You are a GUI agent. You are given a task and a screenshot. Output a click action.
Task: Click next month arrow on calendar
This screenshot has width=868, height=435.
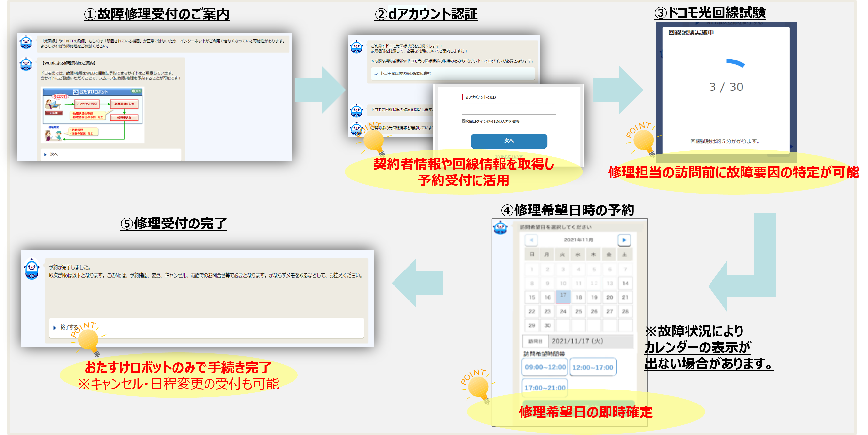click(x=624, y=240)
